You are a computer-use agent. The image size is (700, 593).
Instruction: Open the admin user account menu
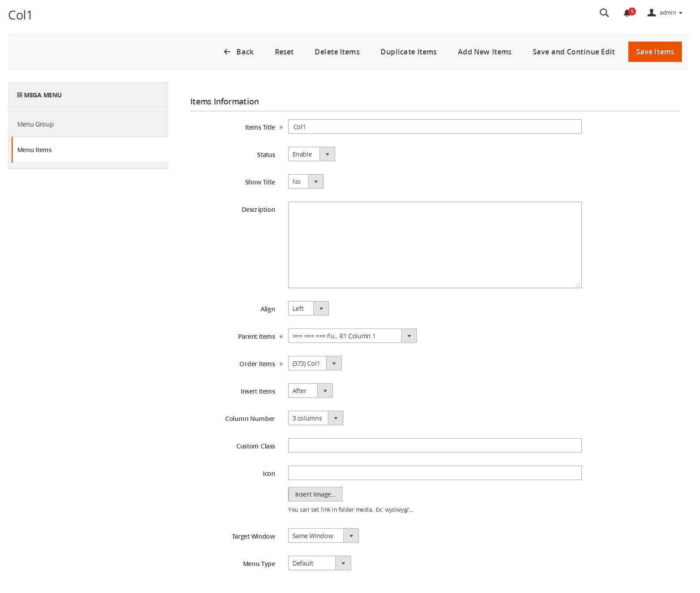click(x=665, y=13)
